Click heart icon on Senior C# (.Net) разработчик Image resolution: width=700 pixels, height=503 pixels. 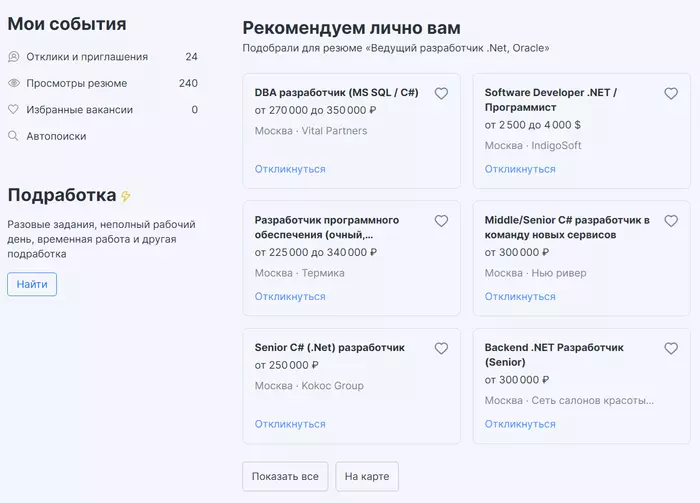441,349
